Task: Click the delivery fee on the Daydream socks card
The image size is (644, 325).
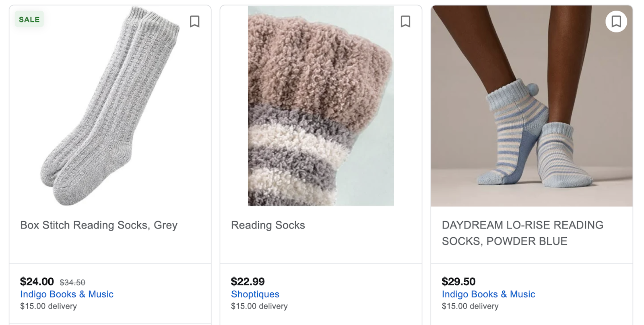Action: pyautogui.click(x=470, y=306)
